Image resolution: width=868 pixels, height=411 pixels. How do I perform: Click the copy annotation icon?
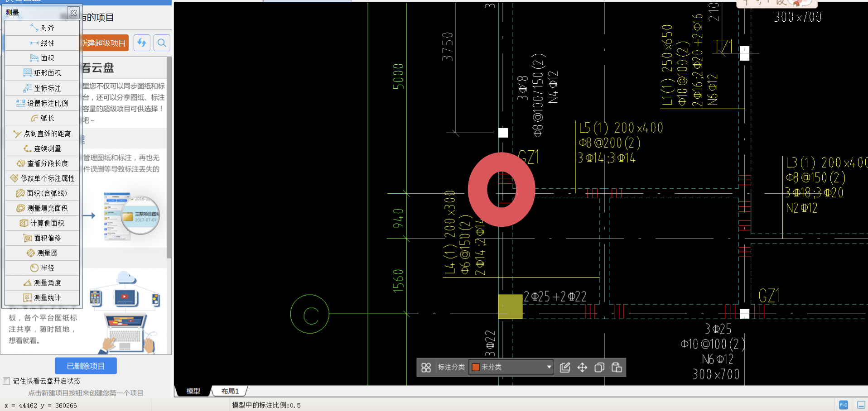tap(599, 367)
